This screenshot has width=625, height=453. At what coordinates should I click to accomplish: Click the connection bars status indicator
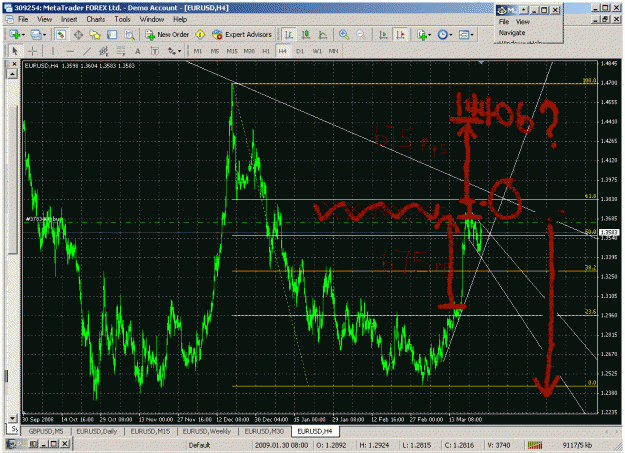pyautogui.click(x=535, y=445)
